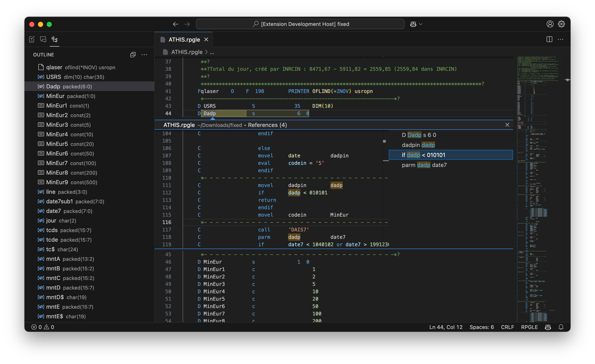Select tcds packed(15:7) in outline

click(x=89, y=230)
